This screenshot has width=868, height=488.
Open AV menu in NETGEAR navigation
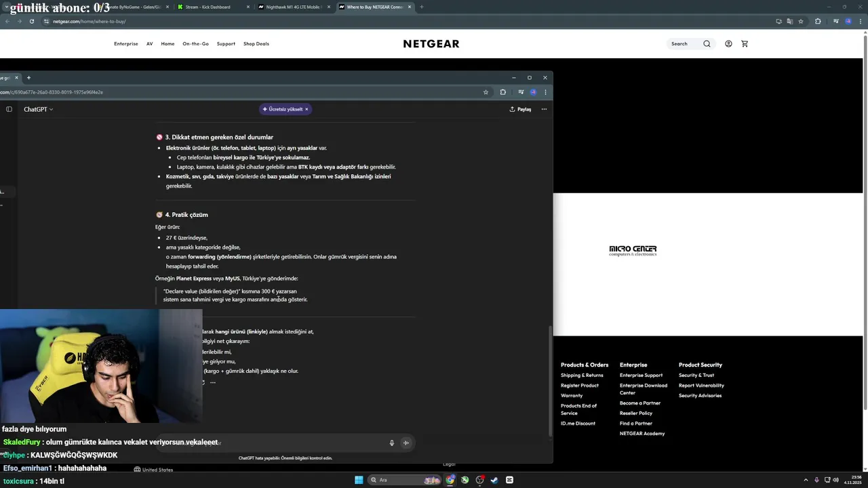[150, 44]
